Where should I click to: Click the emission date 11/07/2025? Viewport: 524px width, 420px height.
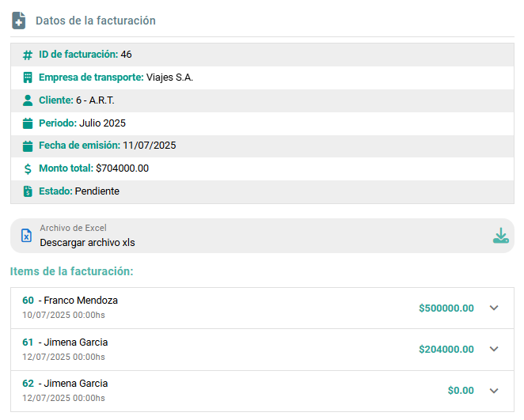coord(150,146)
